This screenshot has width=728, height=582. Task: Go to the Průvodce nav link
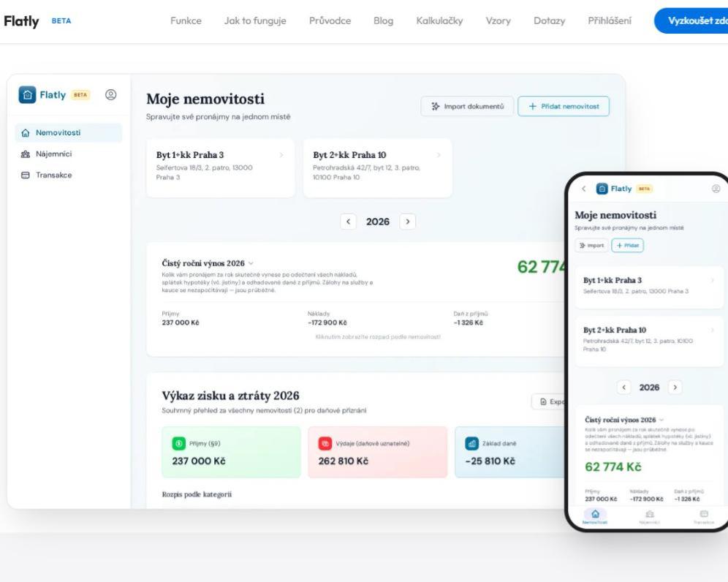point(330,21)
